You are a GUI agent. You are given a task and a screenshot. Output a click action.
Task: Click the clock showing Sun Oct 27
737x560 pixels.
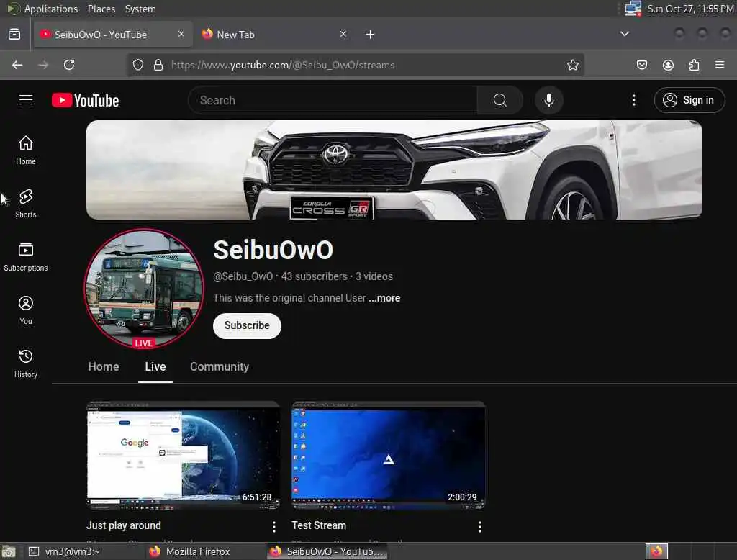(690, 9)
